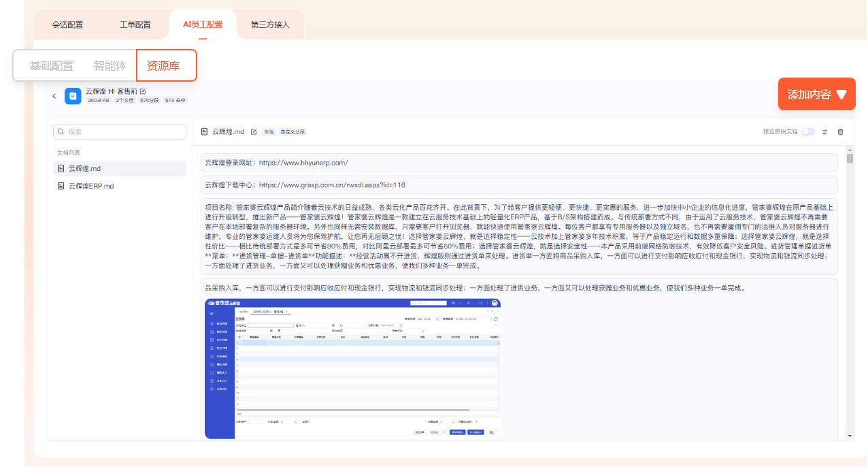Screen dimensions: 868x467
Task: Switch to the 会话配置 tab
Action: [x=67, y=25]
